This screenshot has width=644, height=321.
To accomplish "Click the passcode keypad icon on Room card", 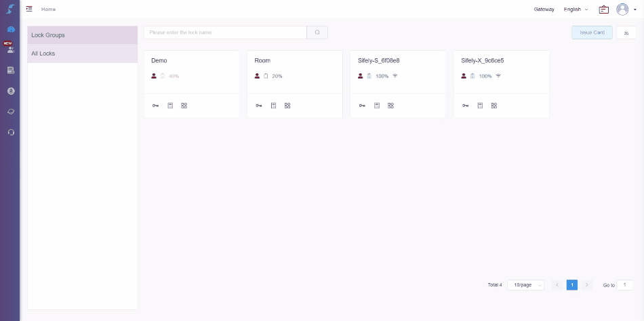I will pyautogui.click(x=274, y=106).
